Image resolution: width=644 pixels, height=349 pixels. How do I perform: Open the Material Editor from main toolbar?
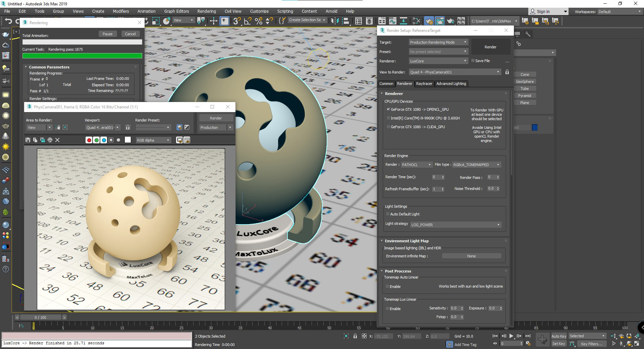pos(416,21)
